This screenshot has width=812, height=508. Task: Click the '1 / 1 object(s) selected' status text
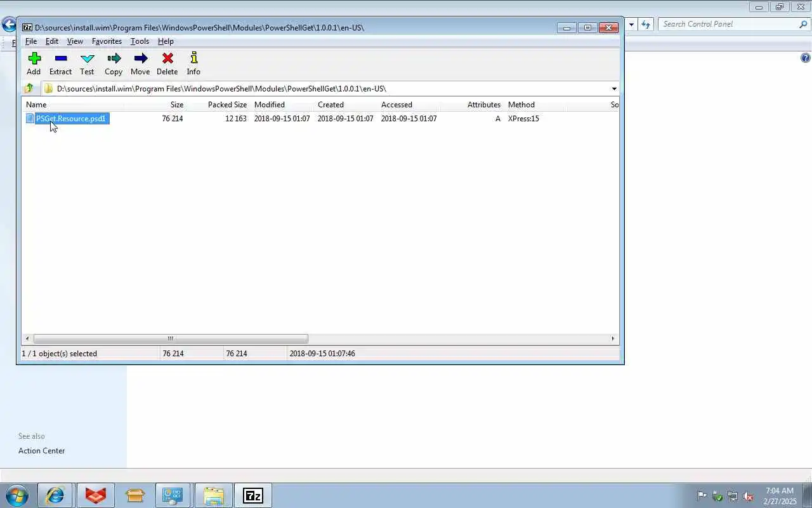(60, 354)
